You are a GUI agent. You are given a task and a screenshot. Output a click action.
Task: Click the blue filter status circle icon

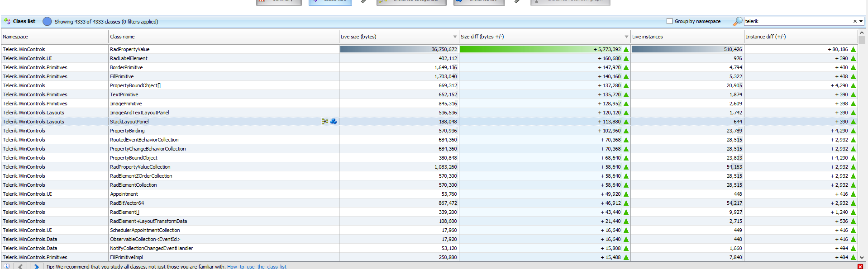point(47,21)
